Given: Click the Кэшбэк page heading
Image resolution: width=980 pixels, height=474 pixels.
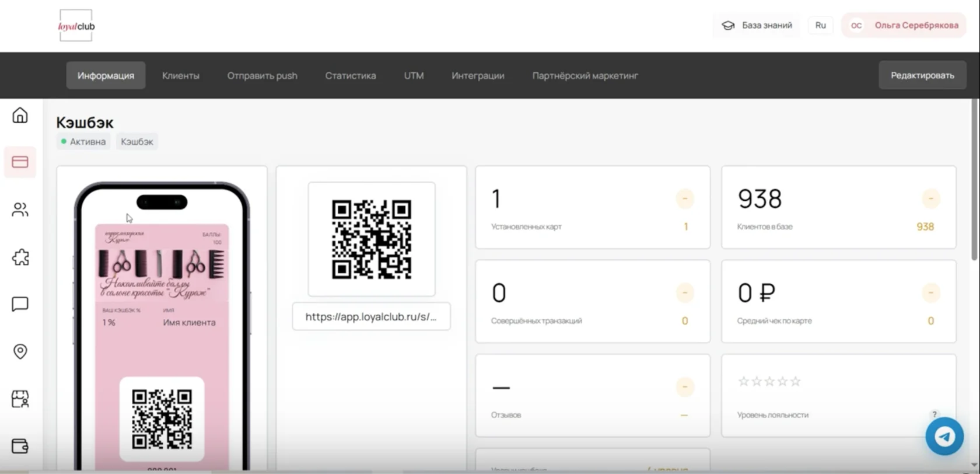Looking at the screenshot, I should click(85, 123).
